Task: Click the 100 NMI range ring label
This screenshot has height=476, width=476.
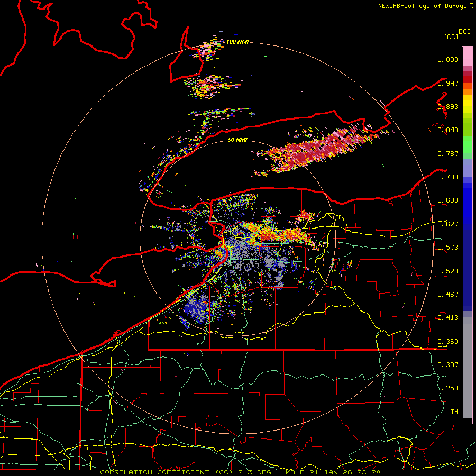Action: (x=237, y=42)
